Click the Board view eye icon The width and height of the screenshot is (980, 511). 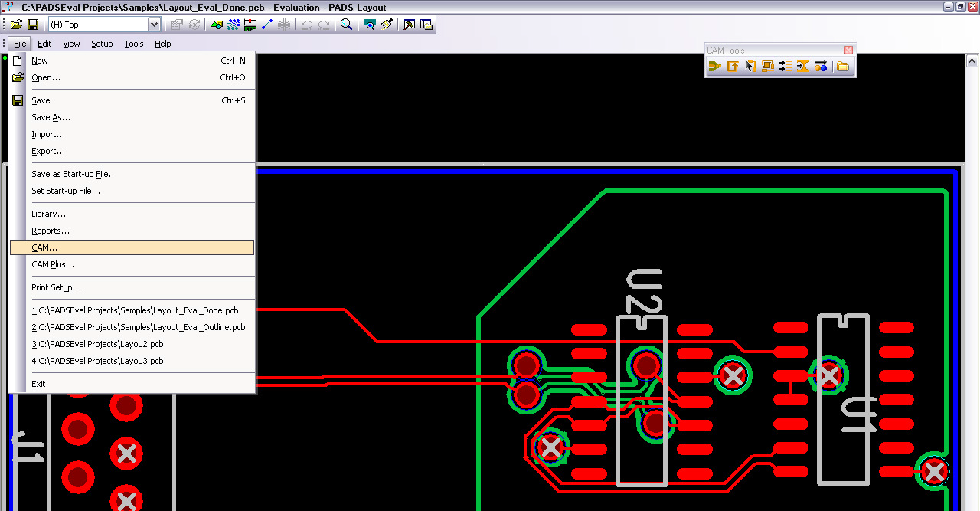(x=369, y=25)
